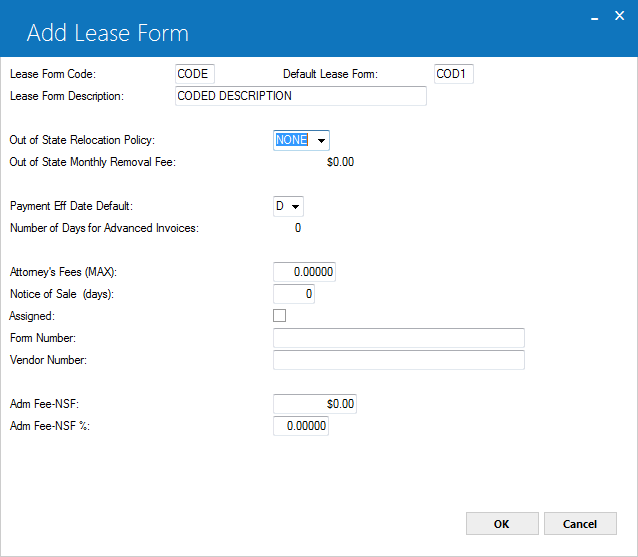
Task: Click the Number of Days for Advanced Invoices value
Action: coord(298,228)
